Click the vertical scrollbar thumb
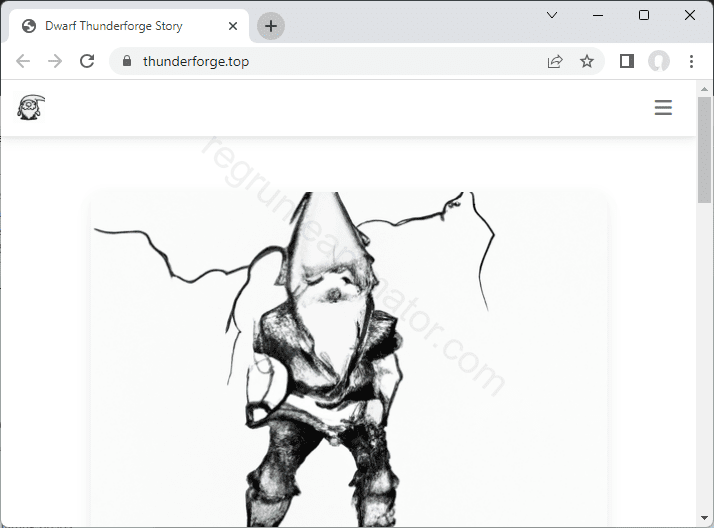The width and height of the screenshot is (714, 528). pos(704,150)
